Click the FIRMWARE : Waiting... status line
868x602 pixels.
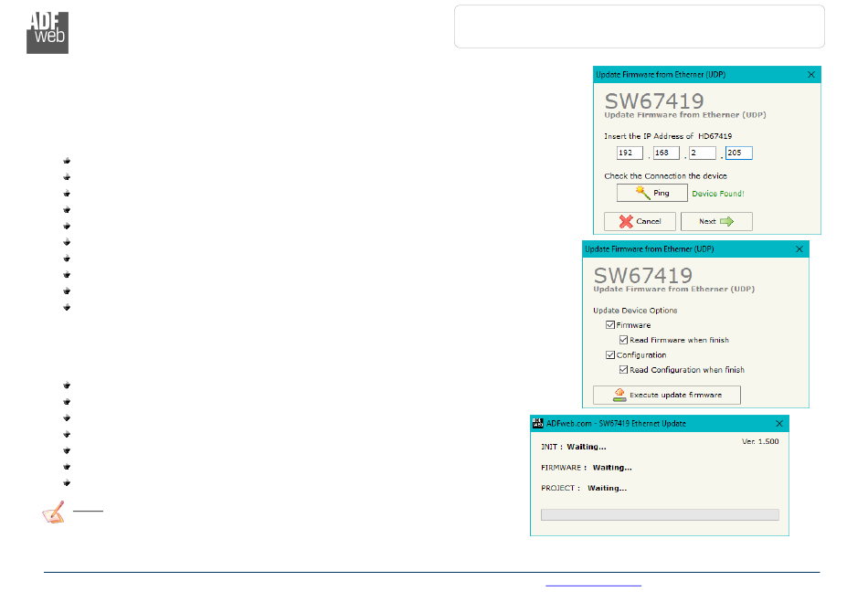click(587, 468)
